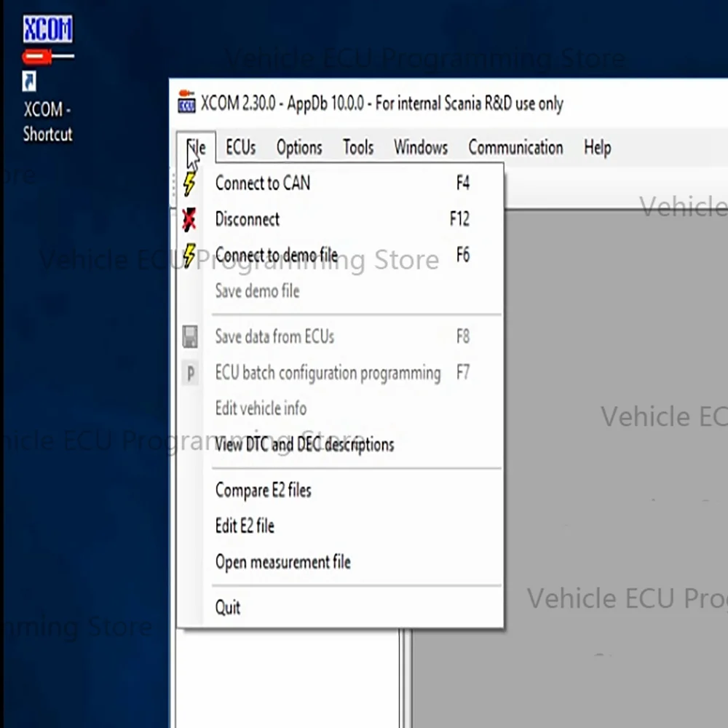Open the ECUs menu

tap(240, 148)
